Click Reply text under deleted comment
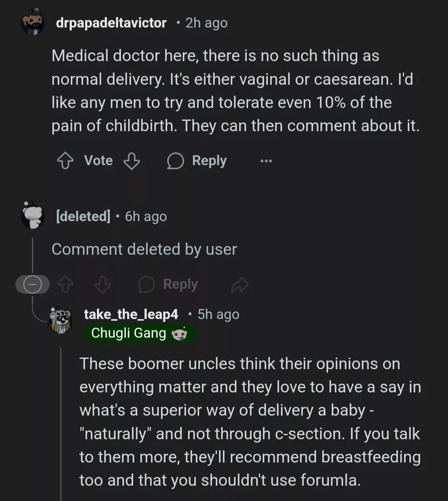This screenshot has height=501, width=448. coord(180,284)
